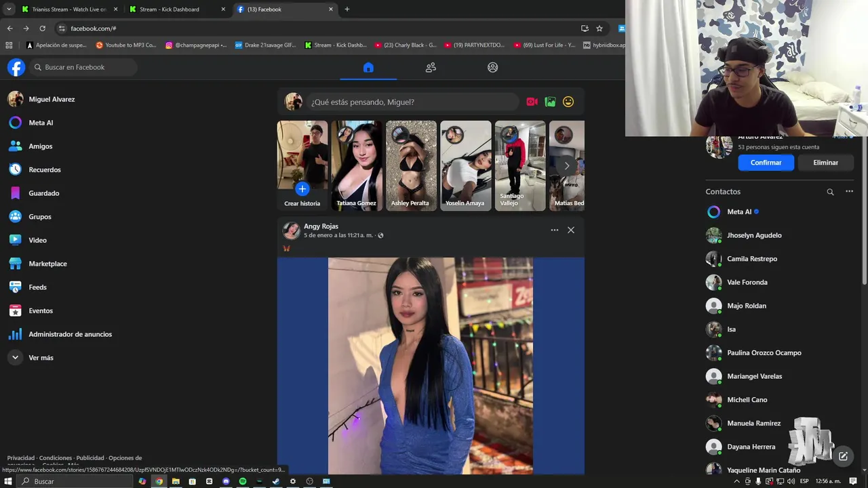Click the stories next arrow
Viewport: 868px width, 488px height.
coord(567,165)
